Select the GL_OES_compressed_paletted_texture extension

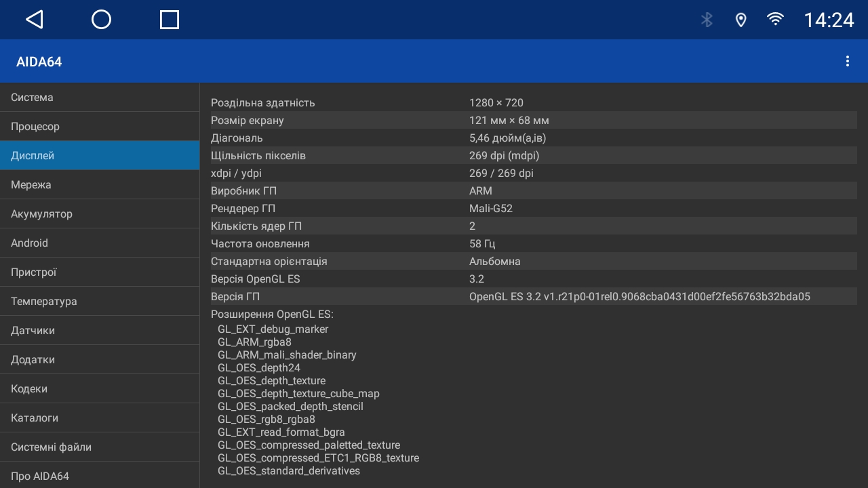pyautogui.click(x=309, y=445)
